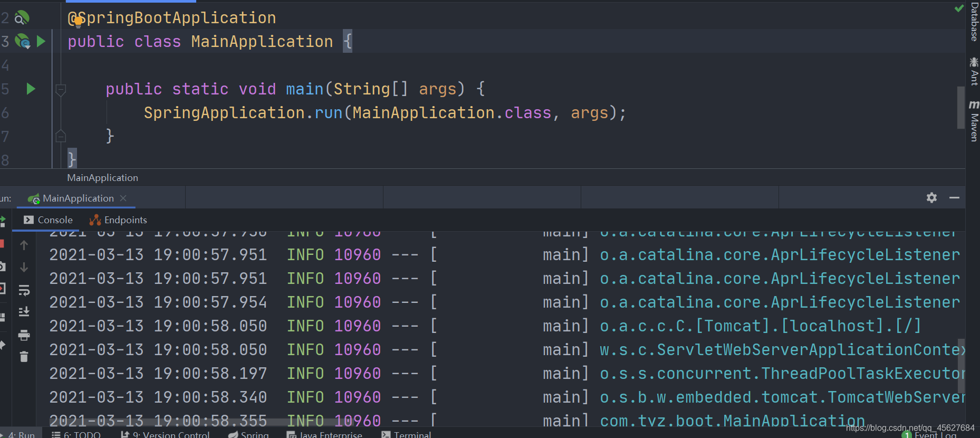980x438 pixels.
Task: Open the Ant tool window
Action: pos(974,71)
